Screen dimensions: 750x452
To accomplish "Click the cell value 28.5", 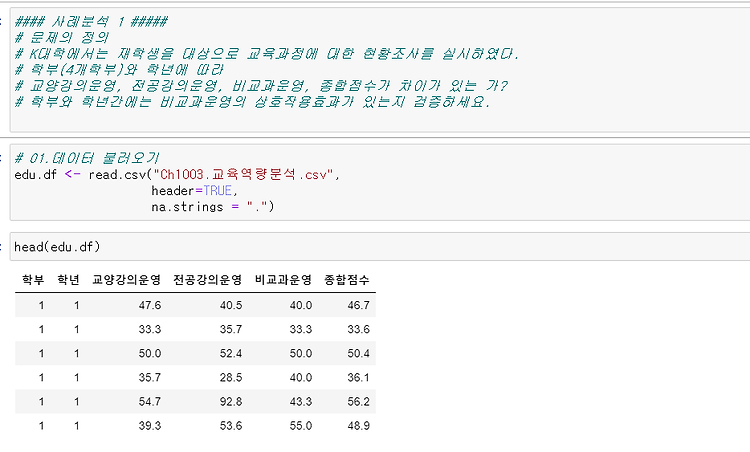I will tap(231, 377).
